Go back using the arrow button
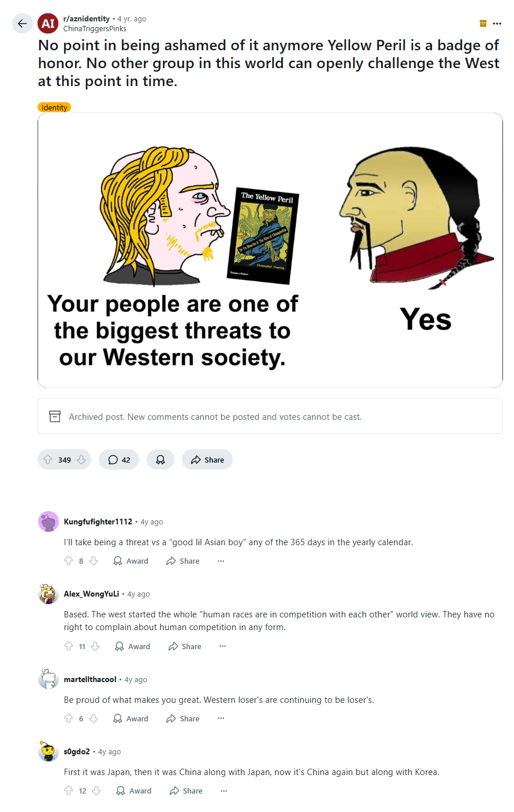Viewport: 514px width, 812px height. pos(22,24)
